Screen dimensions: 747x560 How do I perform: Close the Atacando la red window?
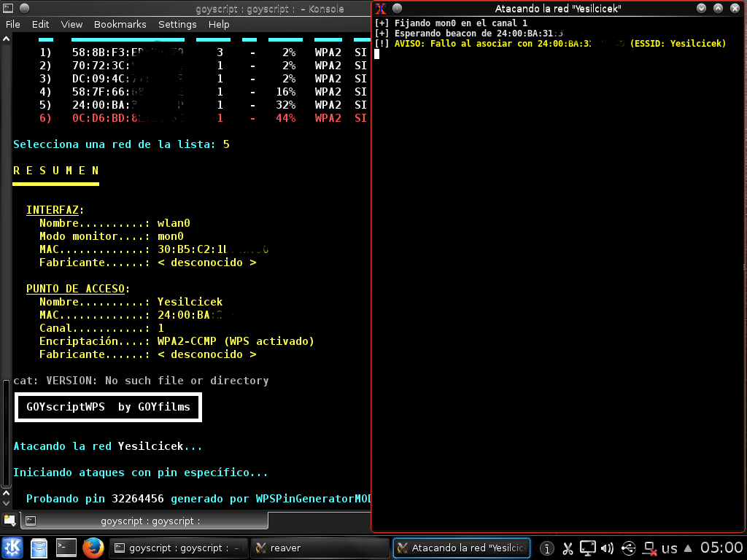point(735,8)
